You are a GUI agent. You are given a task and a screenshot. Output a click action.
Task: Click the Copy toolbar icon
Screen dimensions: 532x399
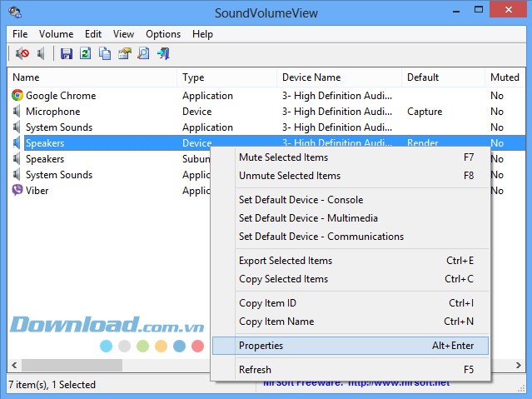[105, 54]
